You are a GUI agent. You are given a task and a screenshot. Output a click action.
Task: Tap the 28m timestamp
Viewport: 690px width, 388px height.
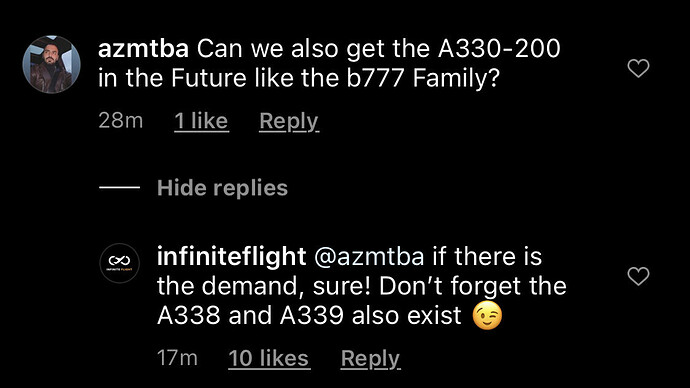pos(121,121)
